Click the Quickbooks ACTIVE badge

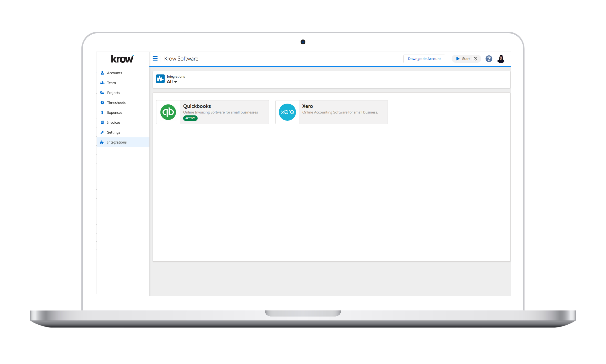tap(190, 118)
